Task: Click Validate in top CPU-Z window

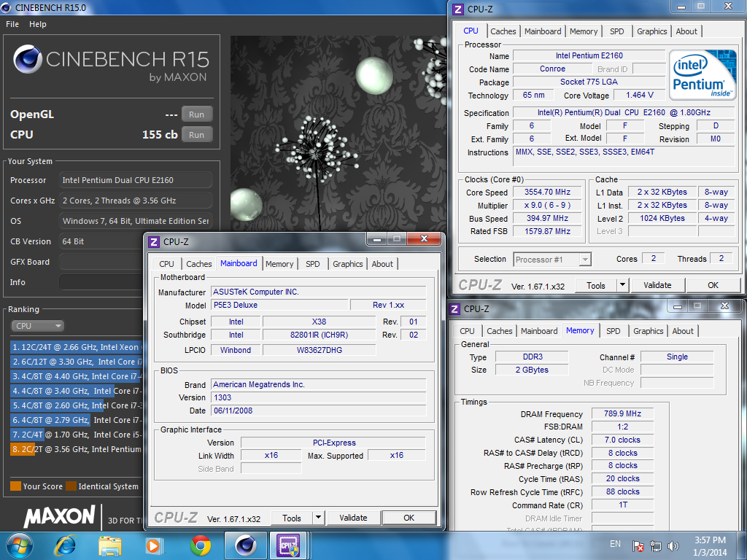Action: point(657,285)
